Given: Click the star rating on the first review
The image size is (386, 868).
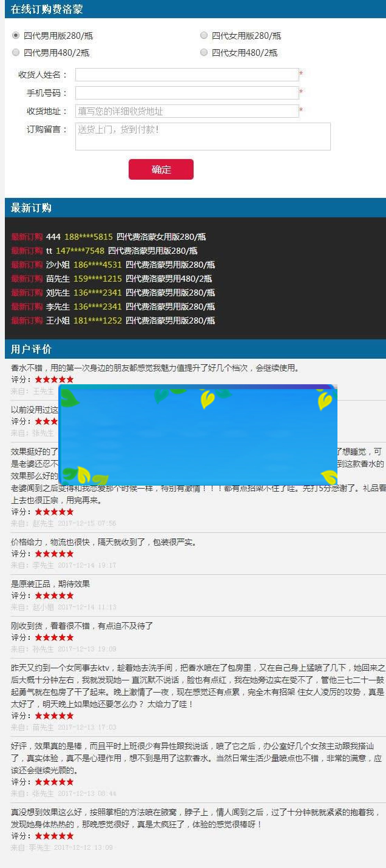Looking at the screenshot, I should click(x=54, y=379).
